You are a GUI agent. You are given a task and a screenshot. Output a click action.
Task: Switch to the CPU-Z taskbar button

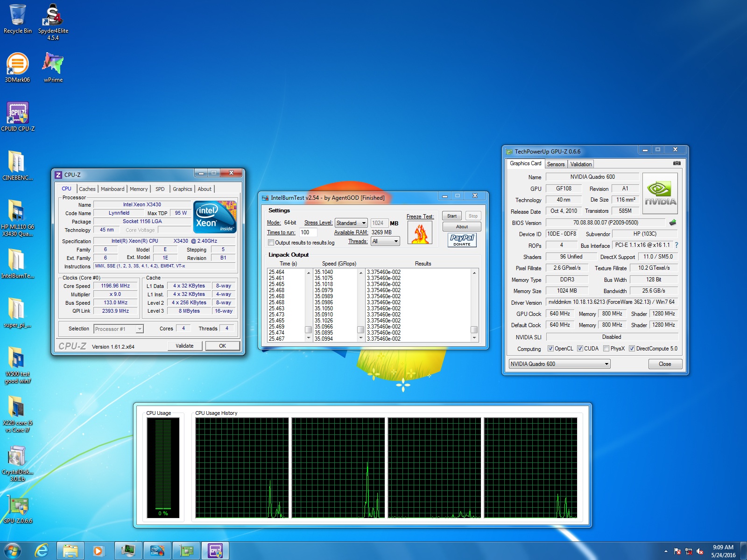pos(215,551)
